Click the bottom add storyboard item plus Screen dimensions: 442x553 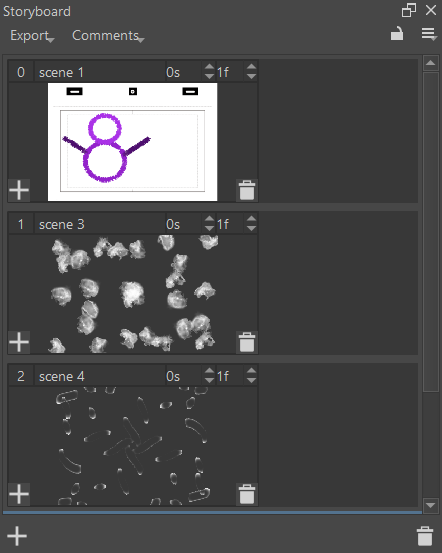pyautogui.click(x=17, y=536)
